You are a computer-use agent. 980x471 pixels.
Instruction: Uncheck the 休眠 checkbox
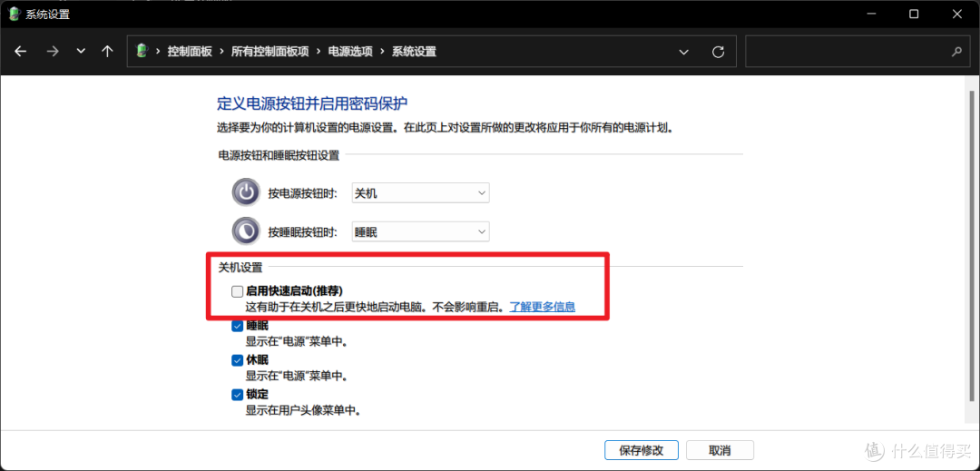[x=237, y=359]
